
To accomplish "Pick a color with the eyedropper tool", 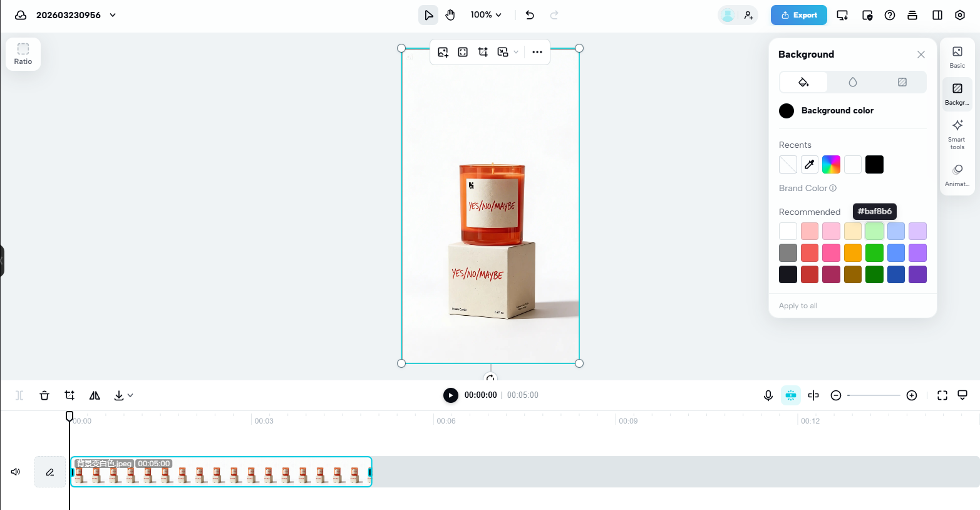I will point(810,165).
